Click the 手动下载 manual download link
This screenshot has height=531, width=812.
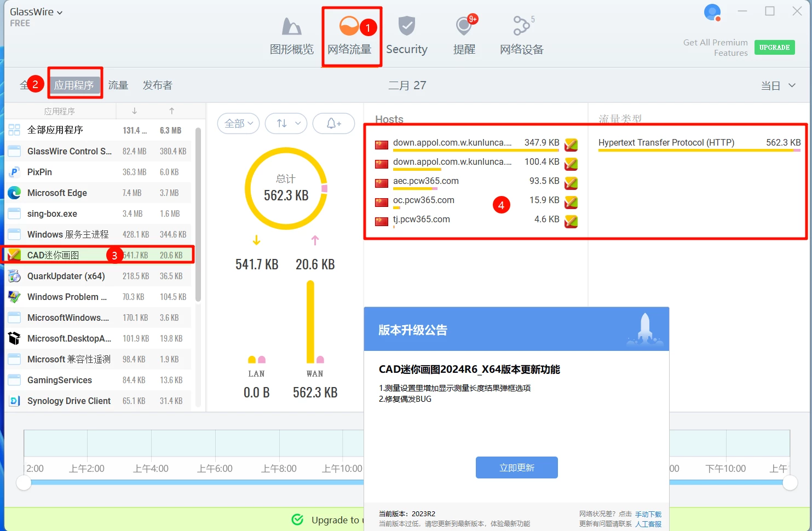pos(648,515)
